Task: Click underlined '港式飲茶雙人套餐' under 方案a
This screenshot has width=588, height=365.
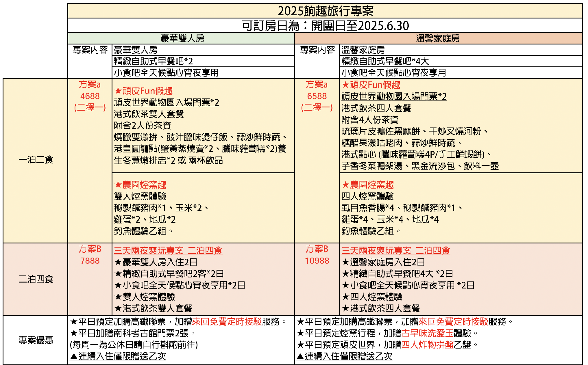Action: (x=149, y=114)
